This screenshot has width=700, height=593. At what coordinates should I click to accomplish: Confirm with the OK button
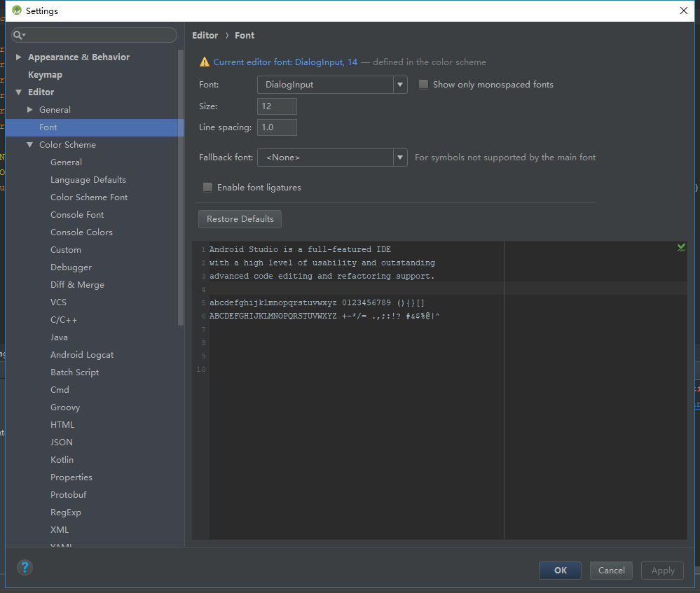[561, 570]
